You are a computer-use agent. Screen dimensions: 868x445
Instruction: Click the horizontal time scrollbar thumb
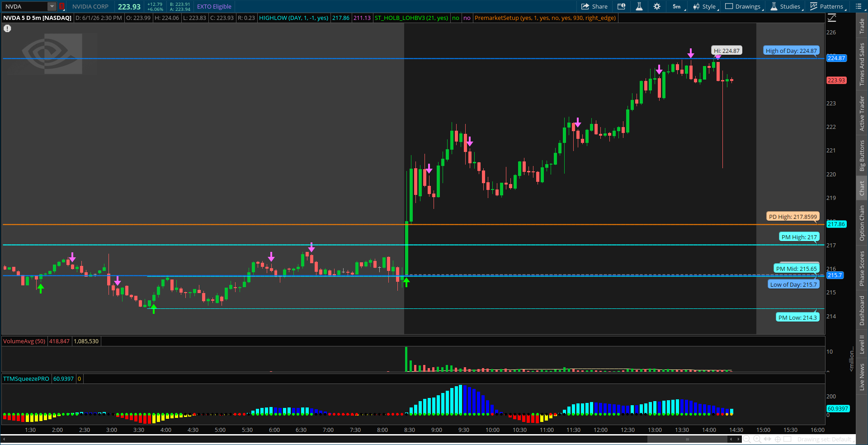pos(687,439)
